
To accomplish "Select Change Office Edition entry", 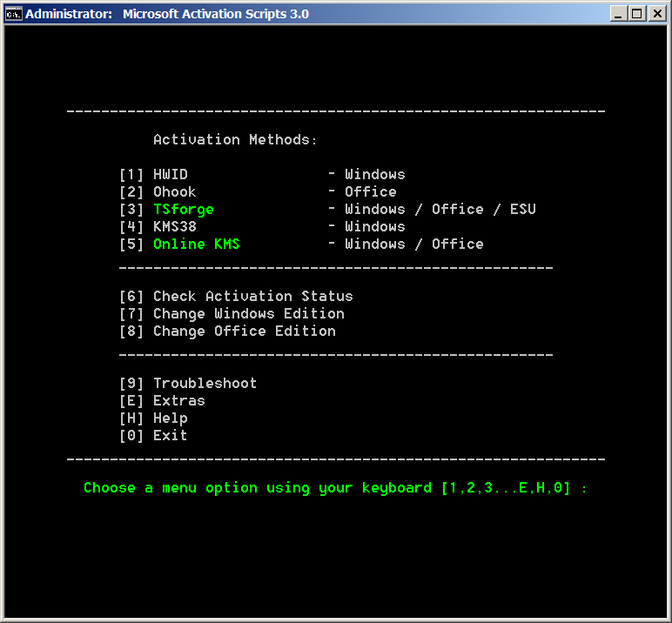I will click(x=244, y=332).
